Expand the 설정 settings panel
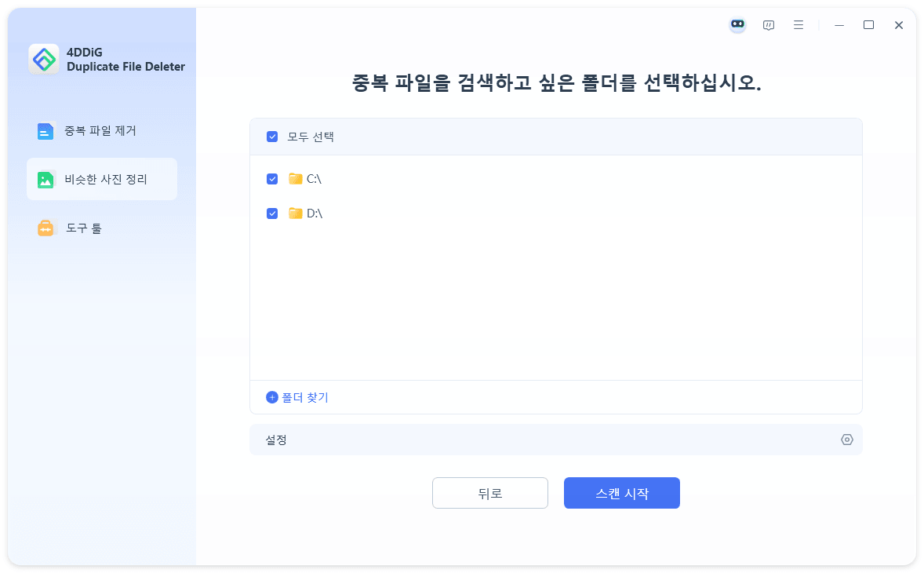The width and height of the screenshot is (924, 573). (556, 440)
